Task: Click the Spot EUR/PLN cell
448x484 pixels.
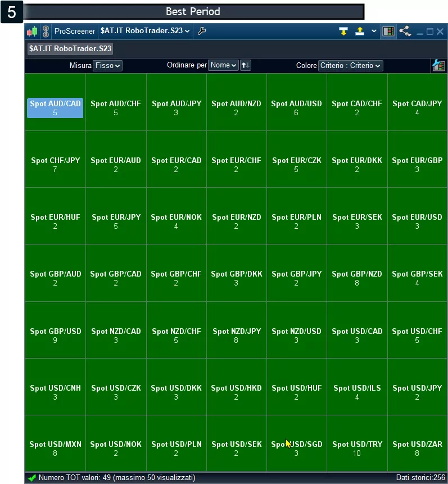Action: 296,216
